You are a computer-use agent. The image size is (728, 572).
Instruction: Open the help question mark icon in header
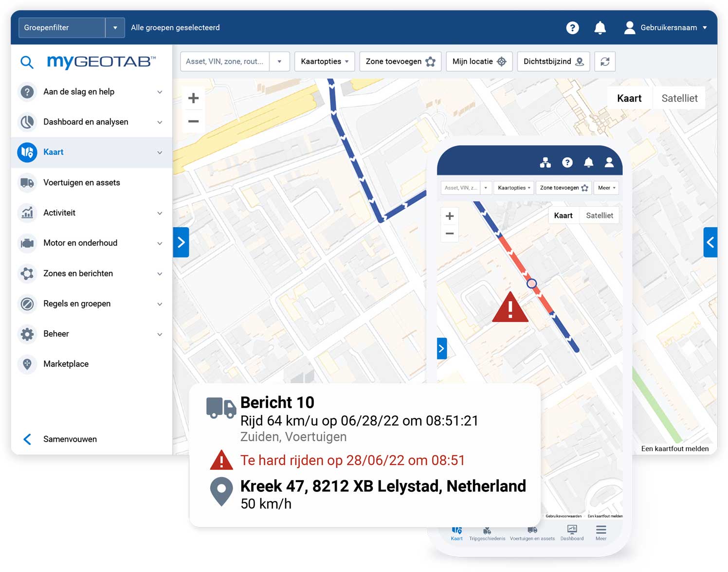click(572, 28)
